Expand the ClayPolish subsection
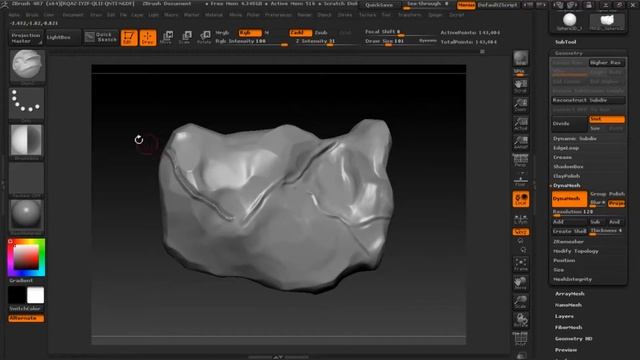The width and height of the screenshot is (640, 360). coord(567,176)
